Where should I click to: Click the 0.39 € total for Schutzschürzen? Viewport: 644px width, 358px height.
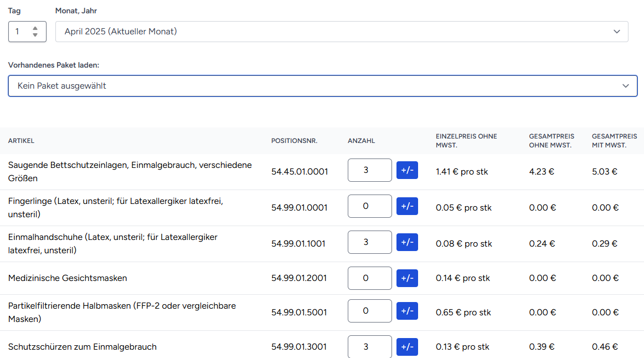(x=542, y=347)
